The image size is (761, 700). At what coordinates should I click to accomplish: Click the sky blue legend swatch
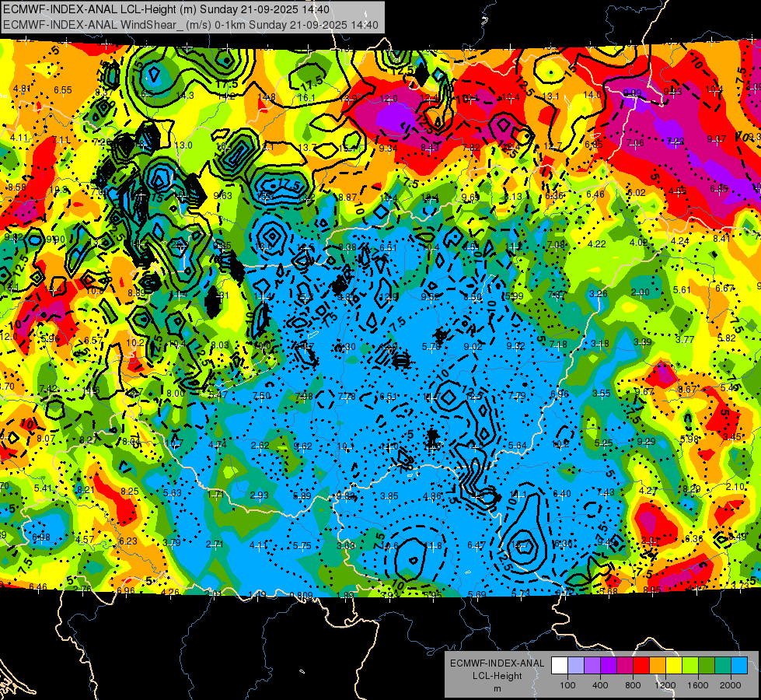click(739, 666)
